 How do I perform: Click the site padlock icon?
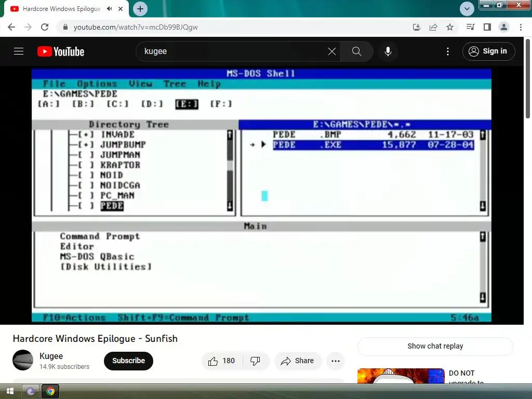[65, 27]
